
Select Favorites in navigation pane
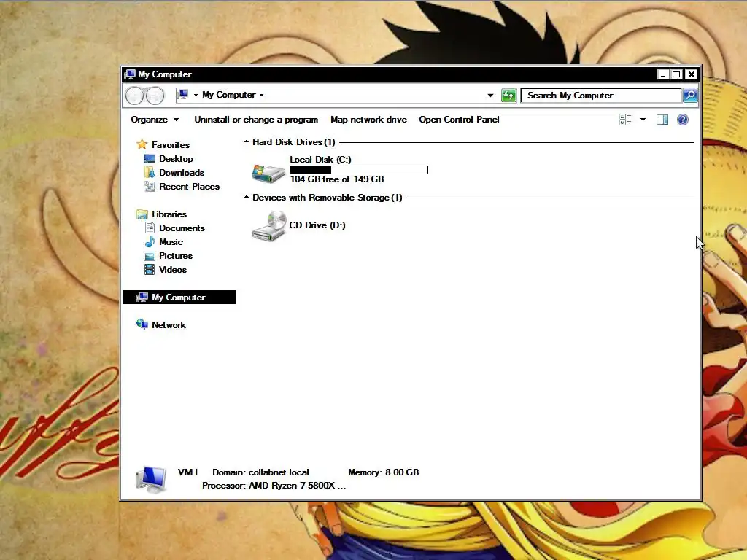tap(171, 145)
